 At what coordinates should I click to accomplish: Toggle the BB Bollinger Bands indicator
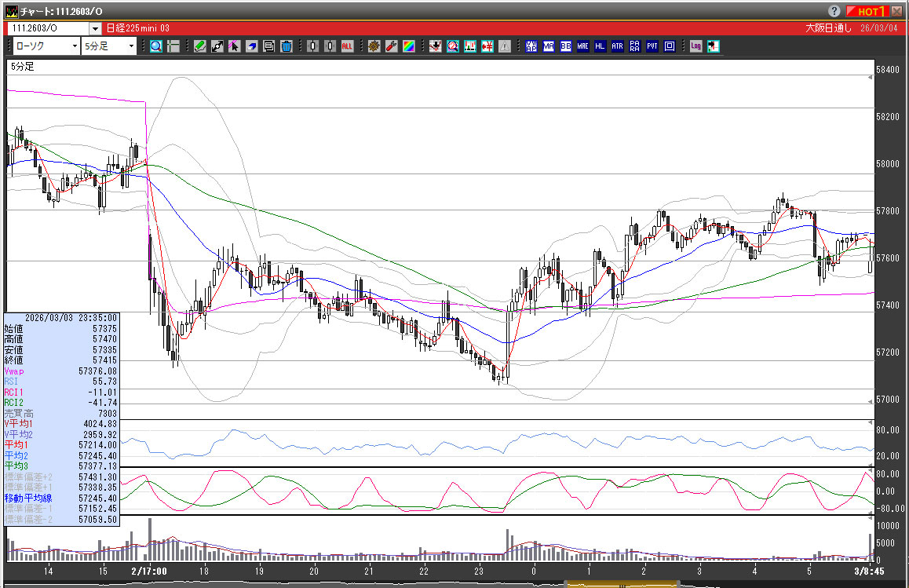[x=566, y=46]
